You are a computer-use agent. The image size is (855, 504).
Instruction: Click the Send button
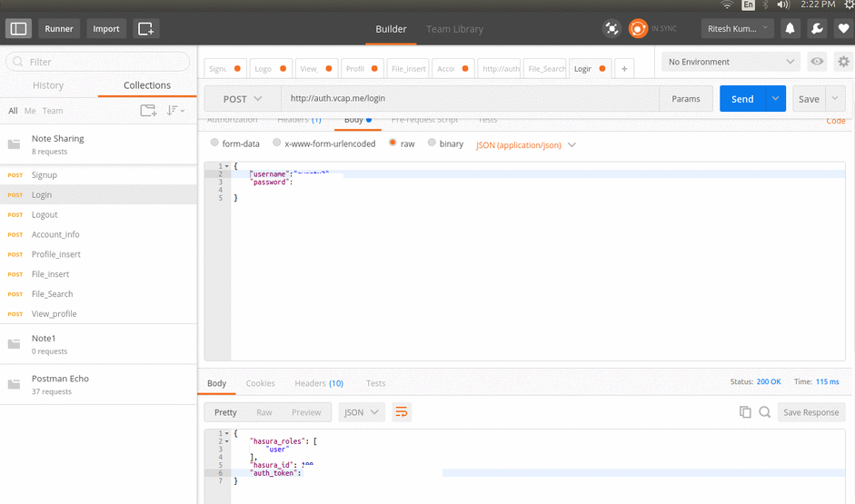(x=742, y=99)
